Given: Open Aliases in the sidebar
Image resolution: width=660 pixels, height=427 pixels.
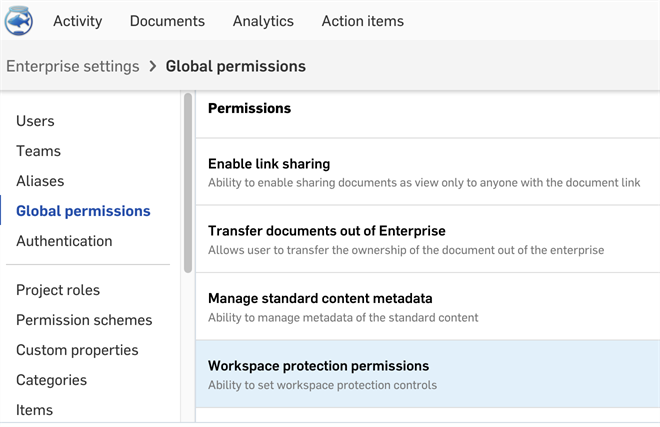Looking at the screenshot, I should pyautogui.click(x=40, y=181).
